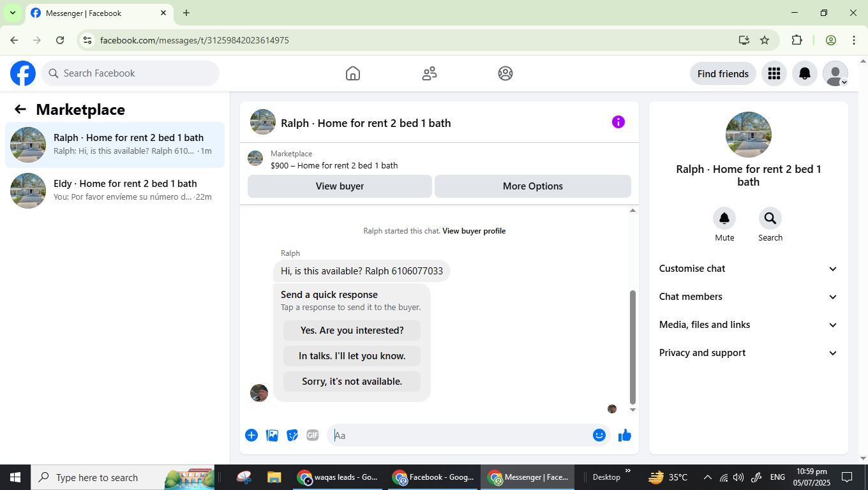The width and height of the screenshot is (868, 490).
Task: Open more actions plus icon
Action: point(251,435)
